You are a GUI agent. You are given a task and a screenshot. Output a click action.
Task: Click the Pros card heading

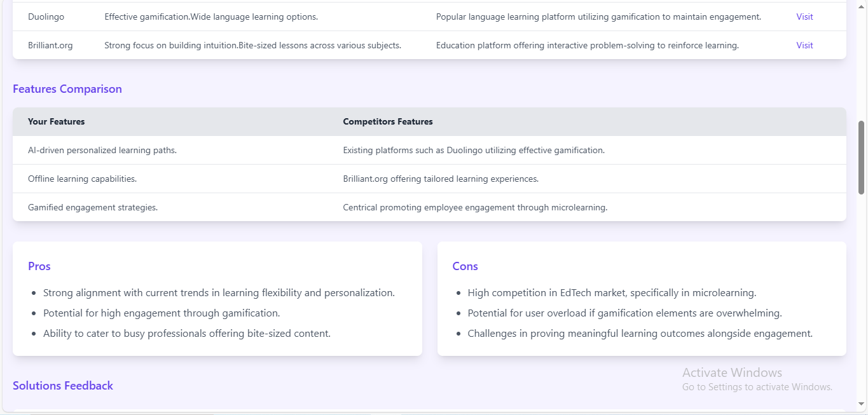[39, 266]
